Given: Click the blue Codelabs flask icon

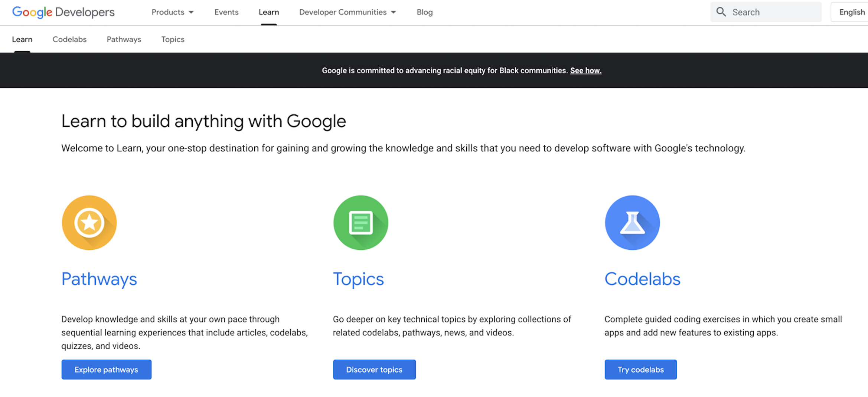Looking at the screenshot, I should (632, 223).
